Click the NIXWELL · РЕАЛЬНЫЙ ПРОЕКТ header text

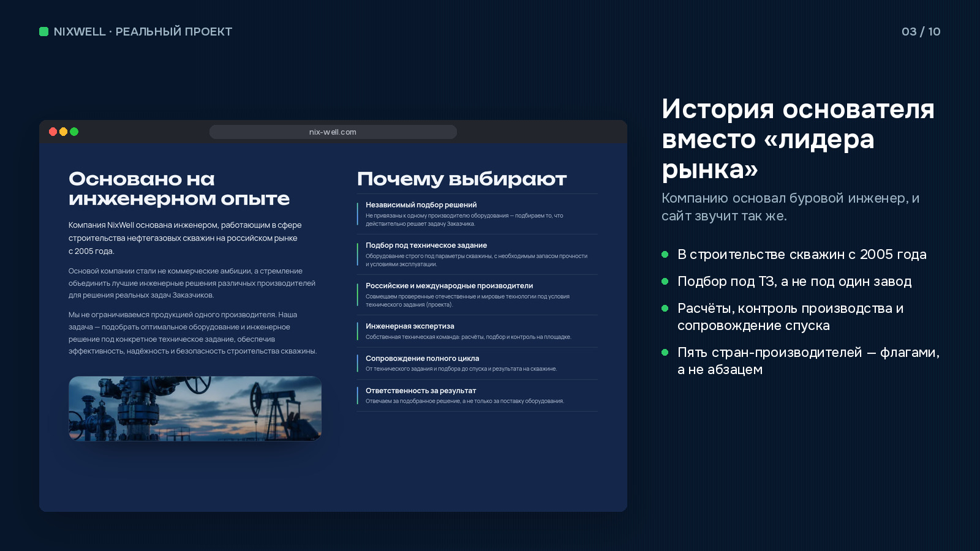(143, 31)
